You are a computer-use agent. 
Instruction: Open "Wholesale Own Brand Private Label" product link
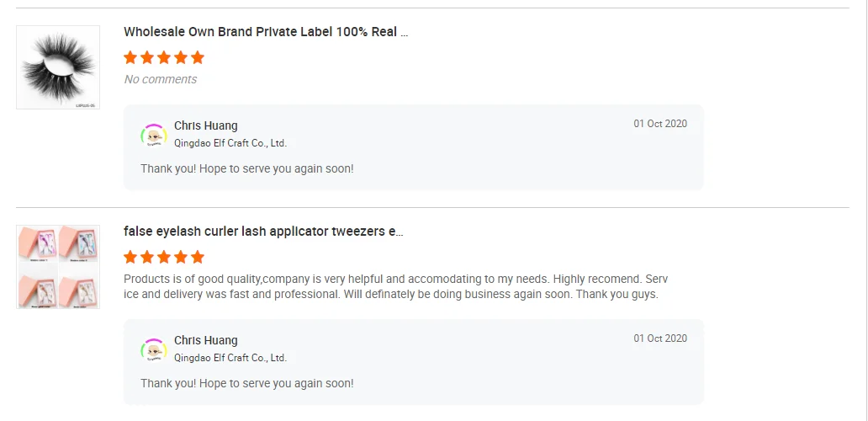point(266,32)
